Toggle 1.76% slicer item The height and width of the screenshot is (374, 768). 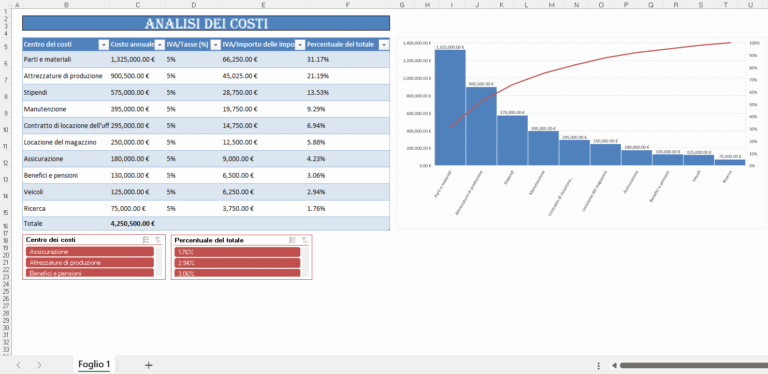click(237, 252)
